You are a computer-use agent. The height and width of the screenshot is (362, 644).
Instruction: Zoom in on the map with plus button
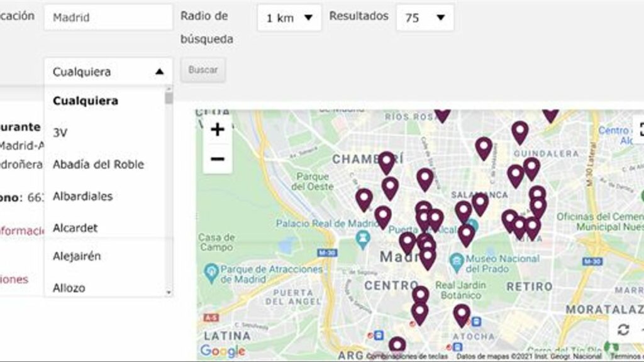tap(217, 129)
